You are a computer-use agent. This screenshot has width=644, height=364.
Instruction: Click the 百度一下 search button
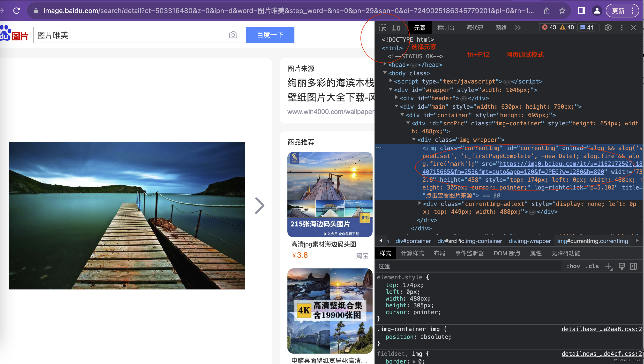(270, 35)
